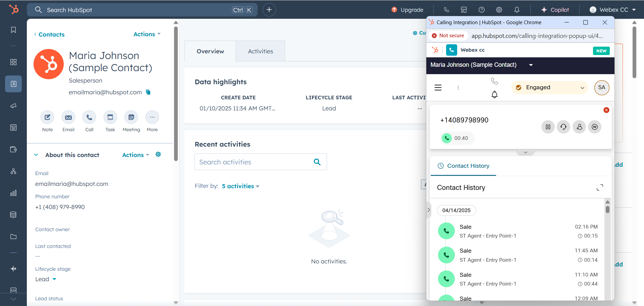
Task: Put the active call on hold
Action: 548,127
